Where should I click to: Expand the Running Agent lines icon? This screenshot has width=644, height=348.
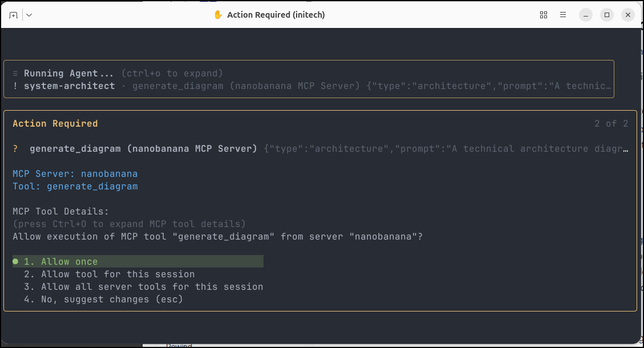[15, 74]
